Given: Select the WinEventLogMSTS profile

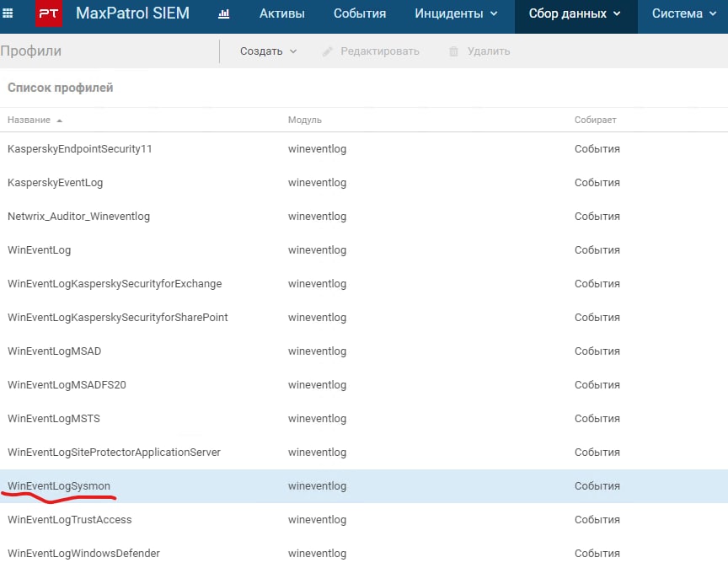Looking at the screenshot, I should pos(364,419).
